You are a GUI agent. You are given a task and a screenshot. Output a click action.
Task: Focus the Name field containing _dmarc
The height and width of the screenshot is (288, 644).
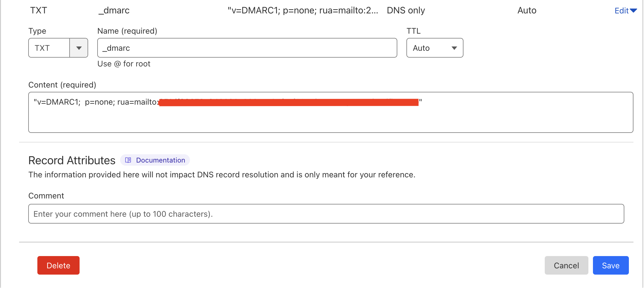pos(247,48)
